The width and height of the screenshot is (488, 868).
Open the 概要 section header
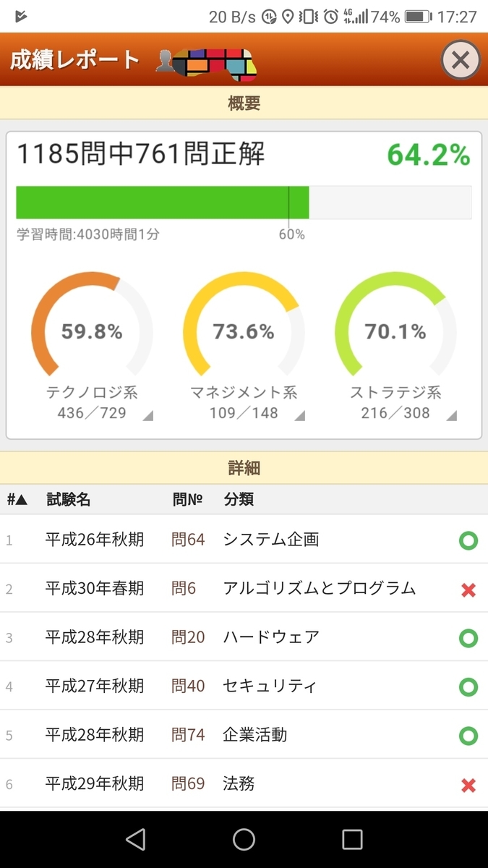[x=244, y=103]
